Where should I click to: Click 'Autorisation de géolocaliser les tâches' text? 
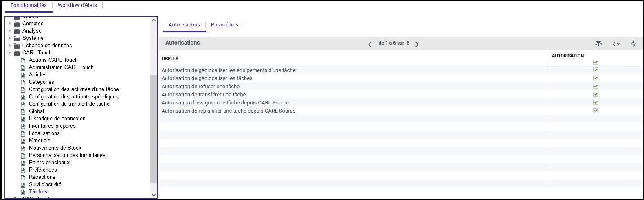pyautogui.click(x=207, y=78)
